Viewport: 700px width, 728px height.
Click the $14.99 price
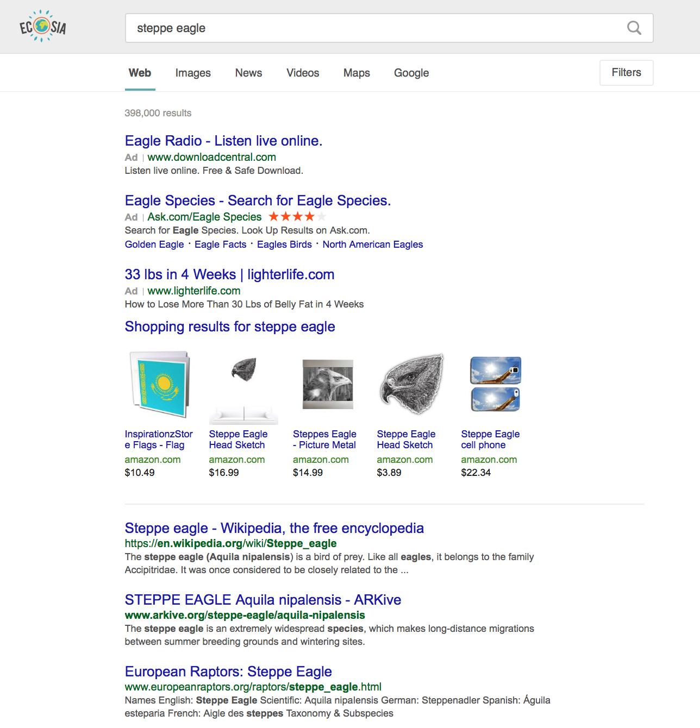[x=308, y=473]
